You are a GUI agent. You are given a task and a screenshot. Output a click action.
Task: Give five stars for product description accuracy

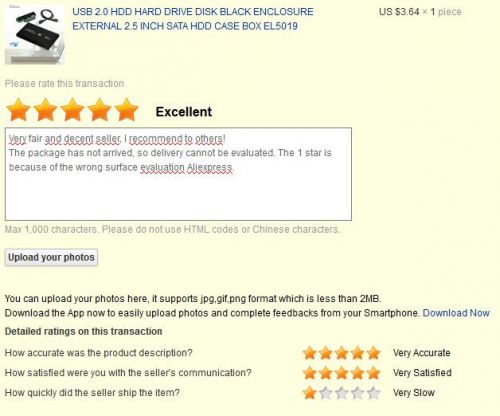tap(374, 353)
